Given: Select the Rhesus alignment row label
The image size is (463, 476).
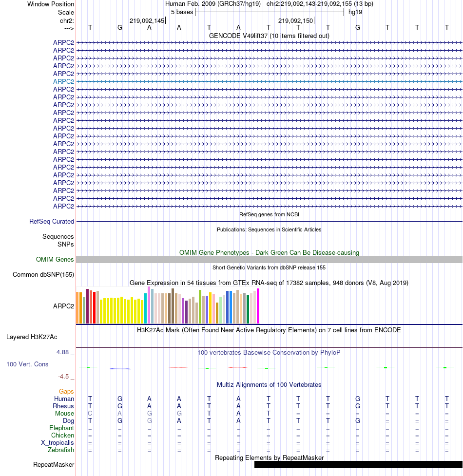Looking at the screenshot, I should 63,406.
